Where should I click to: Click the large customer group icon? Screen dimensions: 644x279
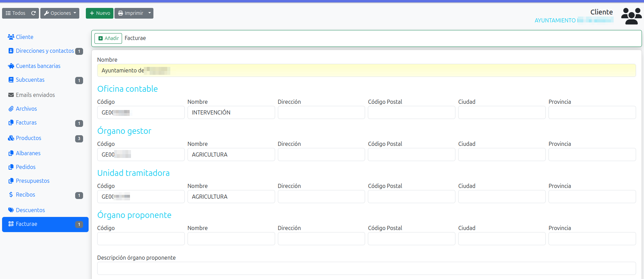tap(631, 16)
